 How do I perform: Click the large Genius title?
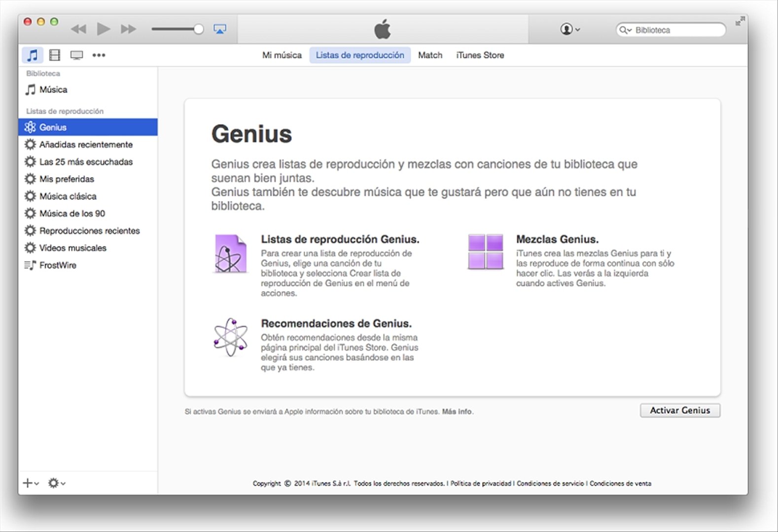pos(251,134)
